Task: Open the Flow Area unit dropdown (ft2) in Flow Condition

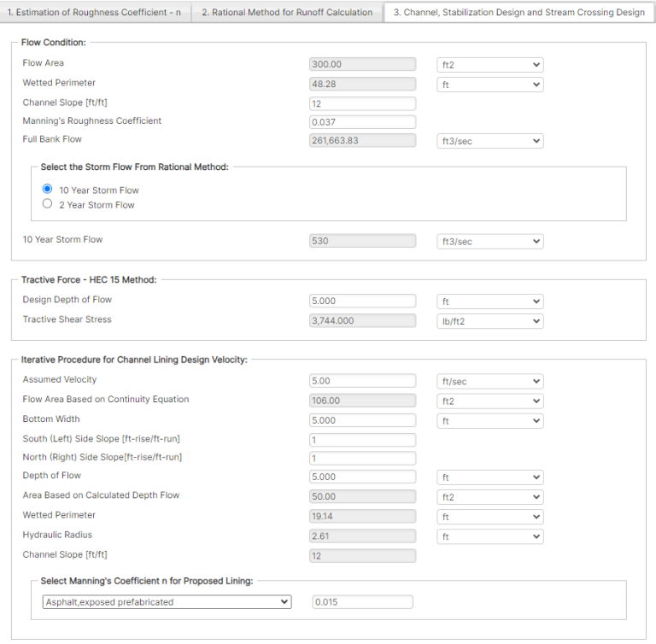Action: pos(490,65)
